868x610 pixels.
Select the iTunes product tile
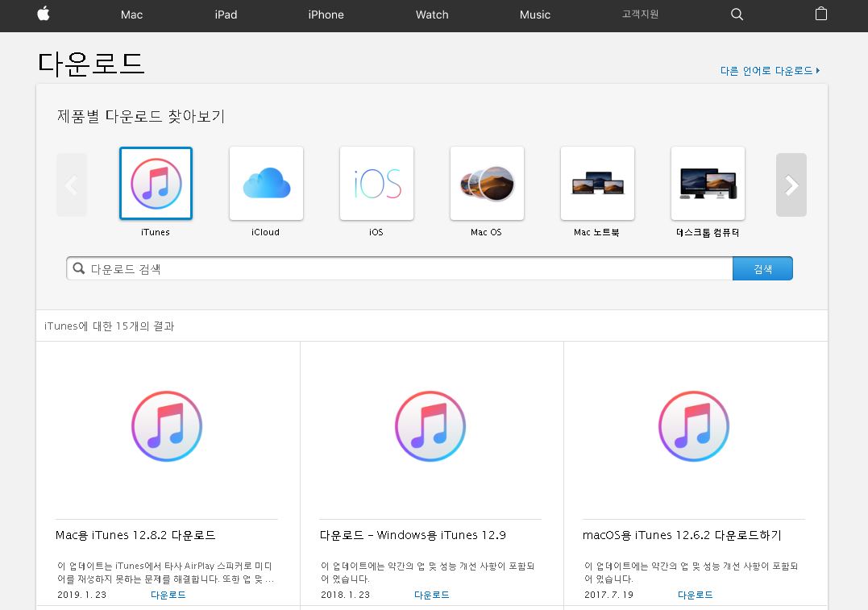pos(156,183)
